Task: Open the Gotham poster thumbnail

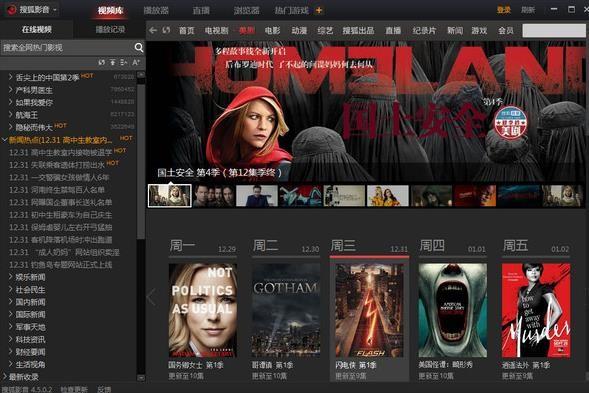Action: [x=286, y=310]
